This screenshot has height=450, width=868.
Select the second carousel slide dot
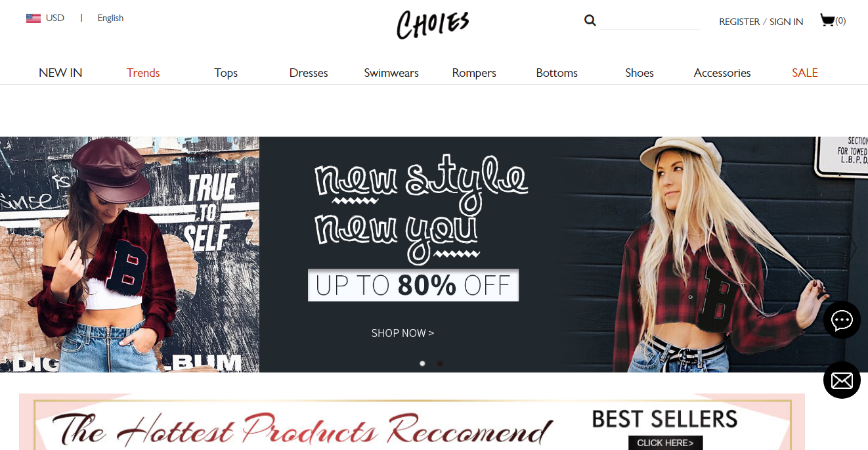pos(440,363)
